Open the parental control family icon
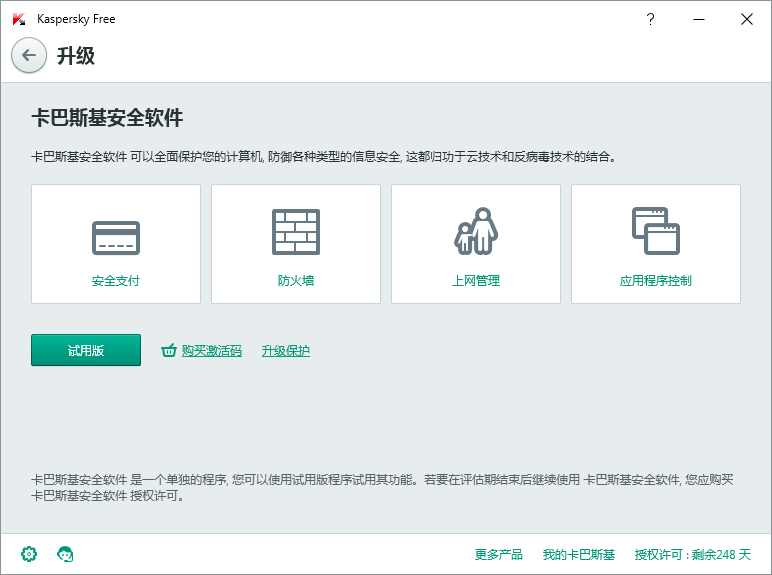The width and height of the screenshot is (772, 575). pos(476,232)
